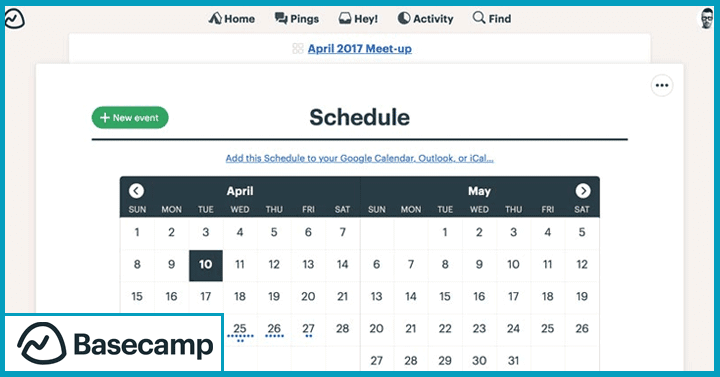This screenshot has height=377, width=720.
Task: Click the grid icon beside April 2017 Meet-up
Action: tap(298, 48)
